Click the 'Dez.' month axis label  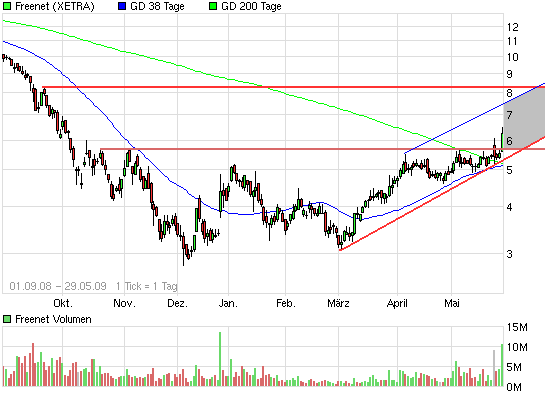tap(177, 303)
